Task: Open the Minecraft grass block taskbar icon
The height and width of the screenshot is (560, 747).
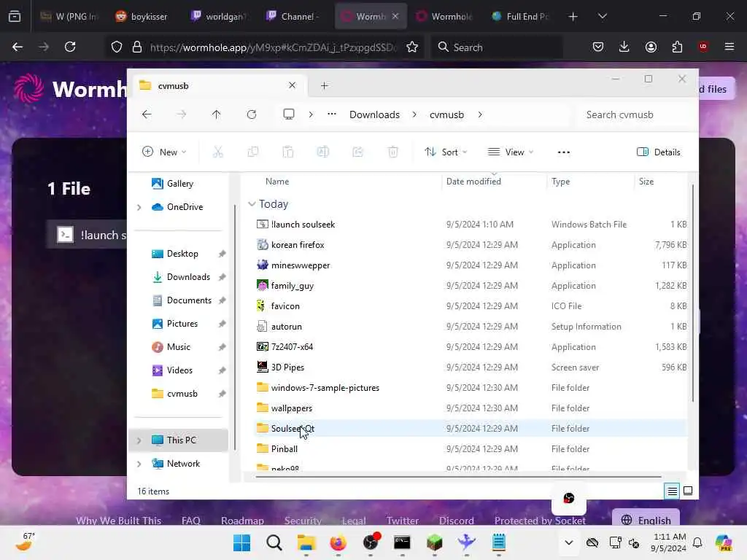Action: tap(435, 542)
